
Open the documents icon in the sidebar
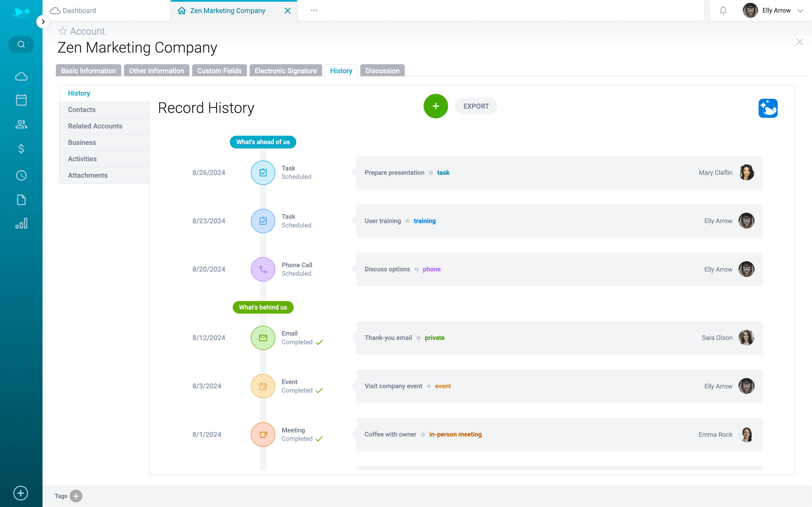(21, 199)
